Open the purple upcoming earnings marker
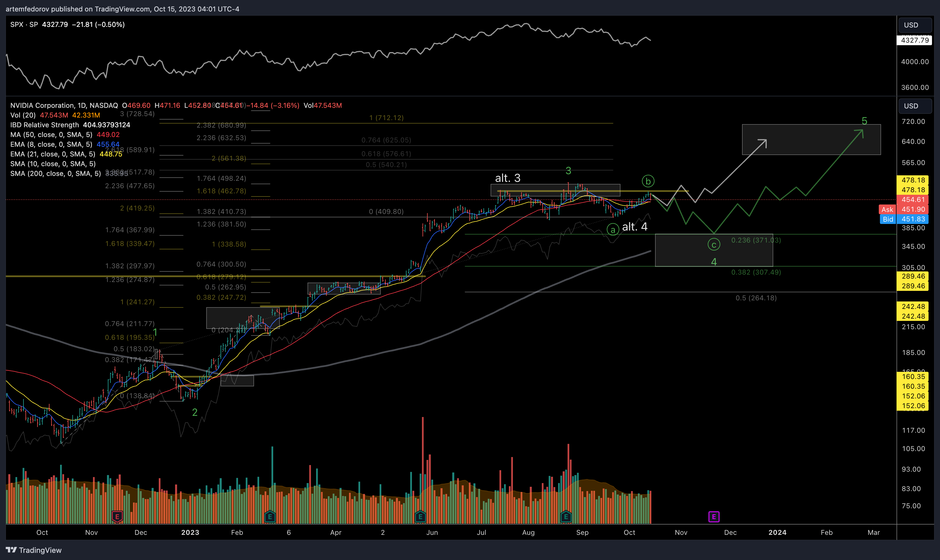The image size is (940, 560). point(714,517)
